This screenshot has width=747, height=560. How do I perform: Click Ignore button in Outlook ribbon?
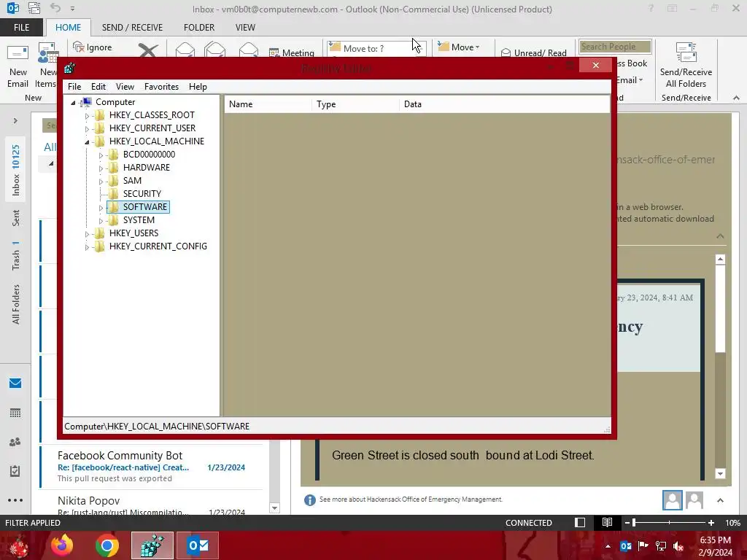pyautogui.click(x=93, y=47)
